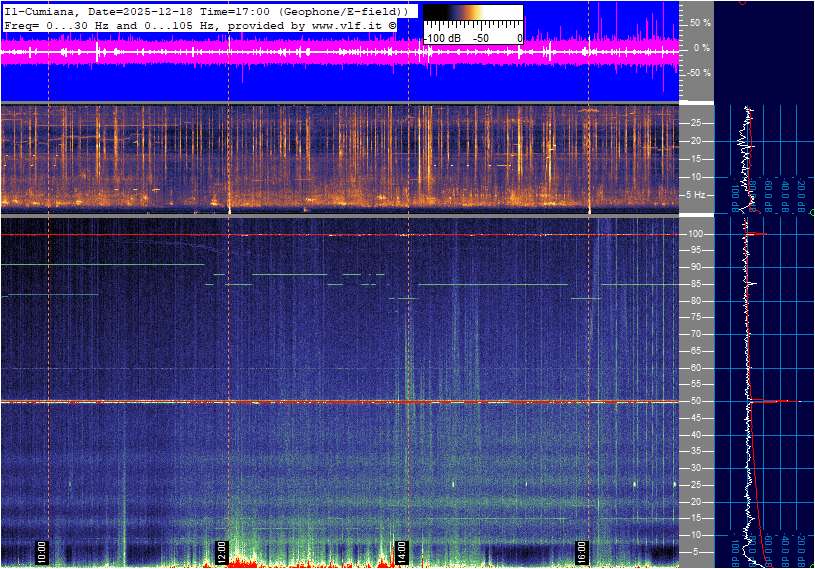Screen dimensions: 815x569
Task: Click the www.vlf.it text in header
Action: coord(347,24)
